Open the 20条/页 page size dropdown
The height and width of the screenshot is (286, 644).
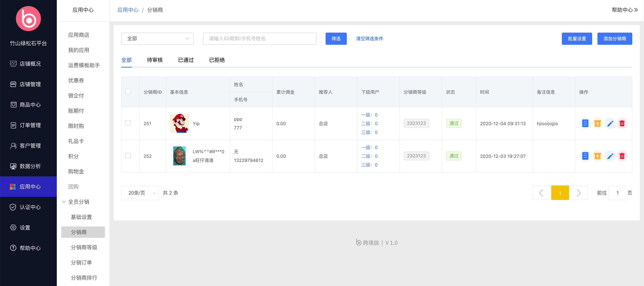point(140,193)
